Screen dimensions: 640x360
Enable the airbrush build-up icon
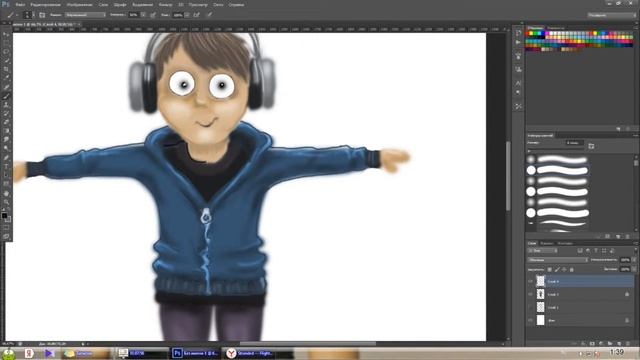click(197, 15)
